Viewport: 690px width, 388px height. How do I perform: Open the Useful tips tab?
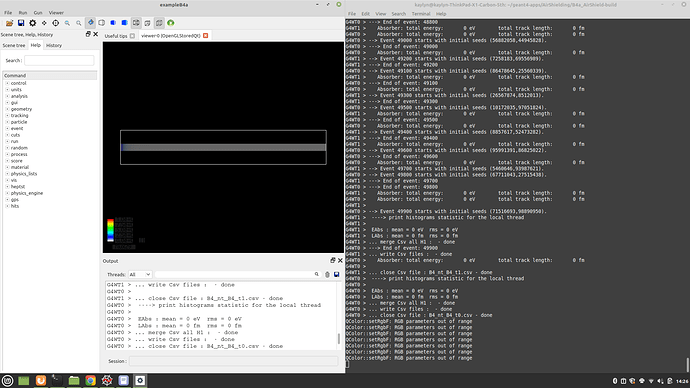(116, 36)
